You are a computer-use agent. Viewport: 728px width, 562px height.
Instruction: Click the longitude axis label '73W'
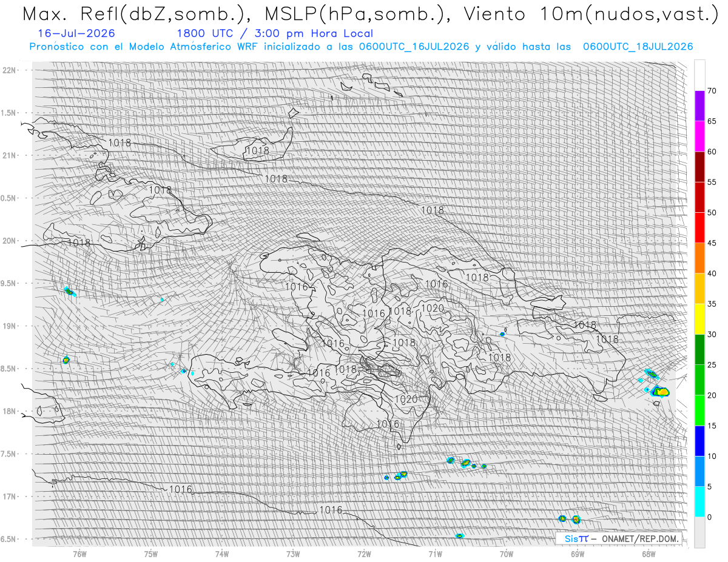(x=293, y=553)
